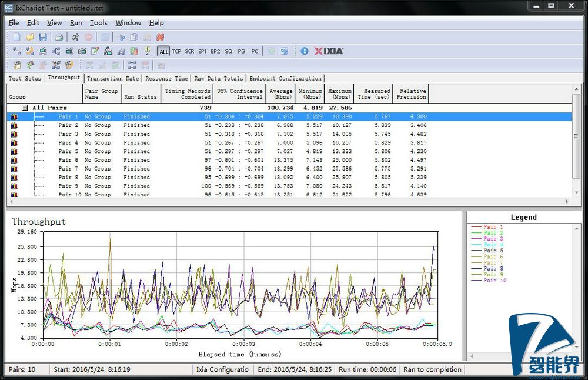The width and height of the screenshot is (588, 380).
Task: Click the New test file icon
Action: pos(17,37)
